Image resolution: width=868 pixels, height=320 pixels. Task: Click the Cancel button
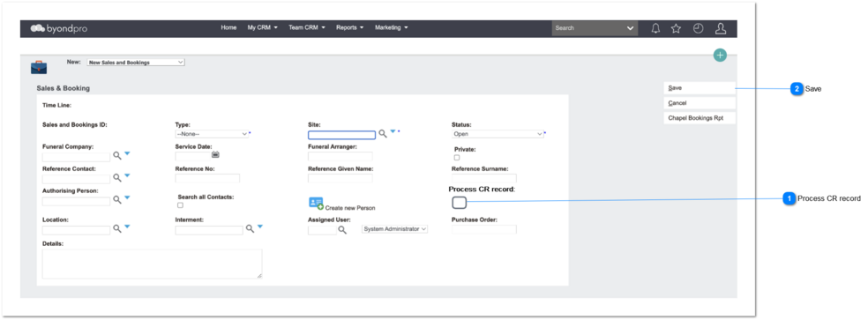click(700, 103)
